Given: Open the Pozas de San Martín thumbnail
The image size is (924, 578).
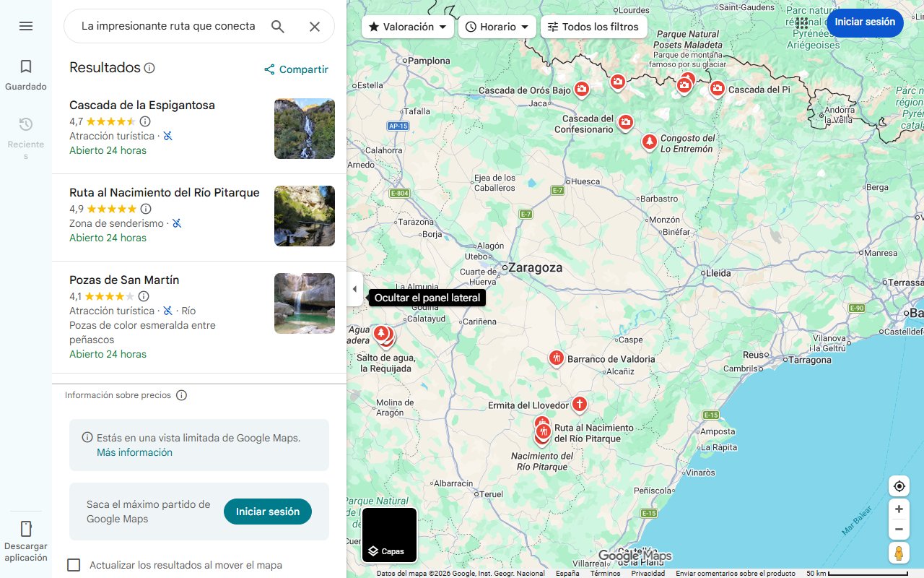Looking at the screenshot, I should point(304,303).
